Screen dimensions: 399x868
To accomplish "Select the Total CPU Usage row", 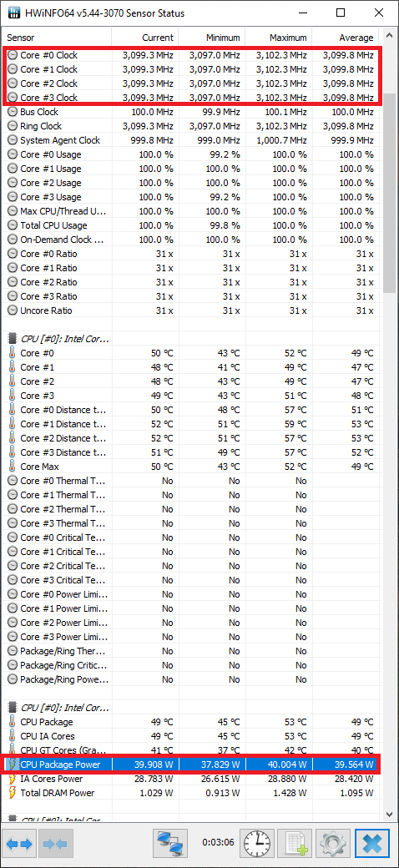I will click(x=191, y=225).
